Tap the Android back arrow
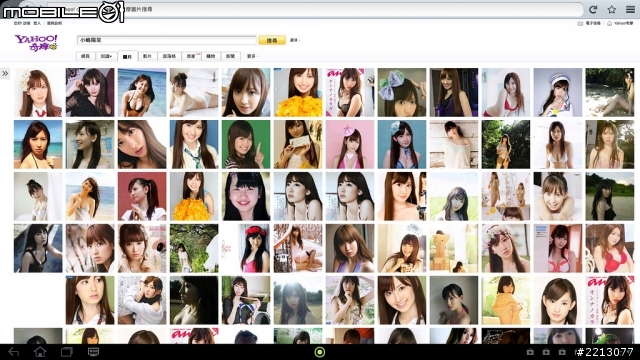The image size is (640, 360). pyautogui.click(x=13, y=351)
